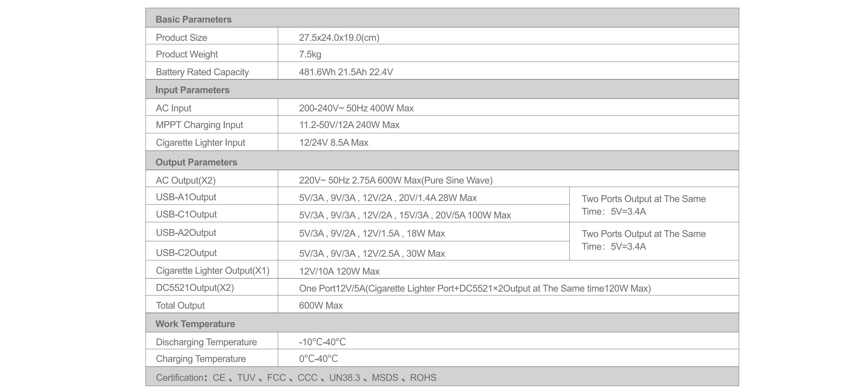Click the Basic Parameters section header
This screenshot has width=868, height=392.
[x=193, y=19]
